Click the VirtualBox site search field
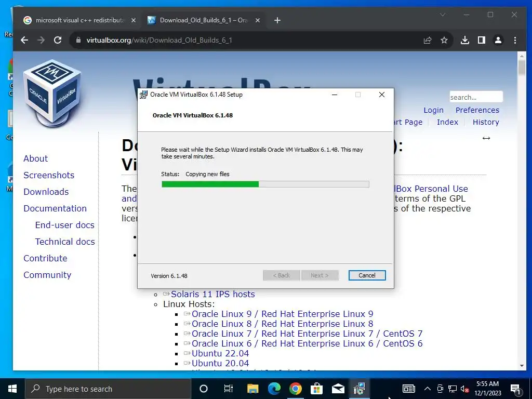 pyautogui.click(x=476, y=97)
